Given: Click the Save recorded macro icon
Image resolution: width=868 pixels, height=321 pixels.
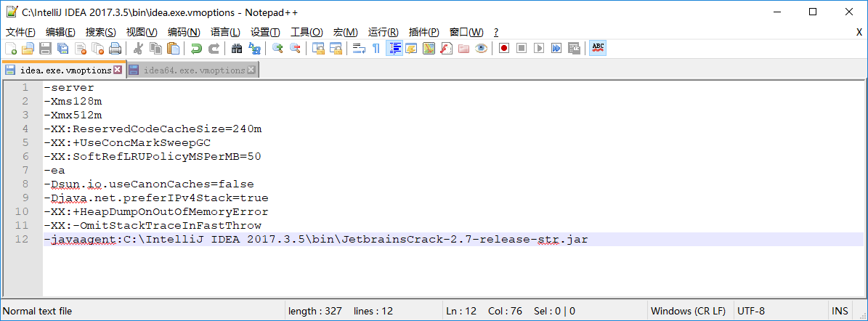Looking at the screenshot, I should (x=574, y=49).
